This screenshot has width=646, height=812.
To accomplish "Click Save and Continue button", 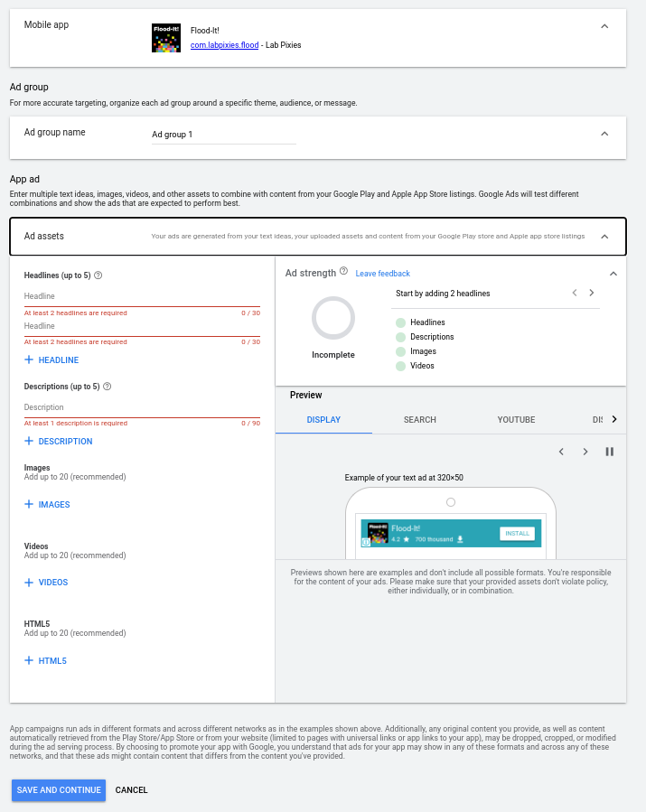I will (59, 790).
